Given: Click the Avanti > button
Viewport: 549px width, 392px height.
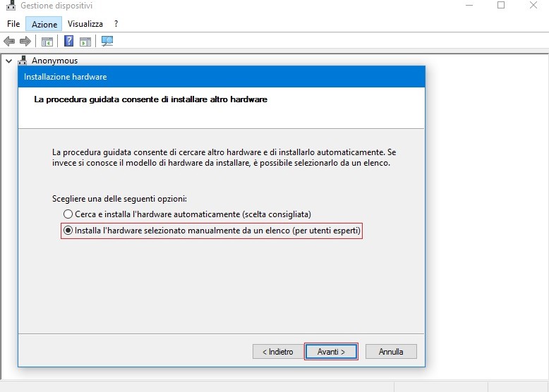Looking at the screenshot, I should click(x=331, y=351).
